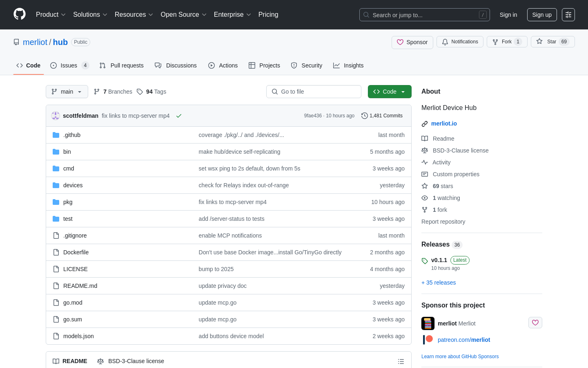
Task: Open the merliot owner link
Action: click(35, 42)
